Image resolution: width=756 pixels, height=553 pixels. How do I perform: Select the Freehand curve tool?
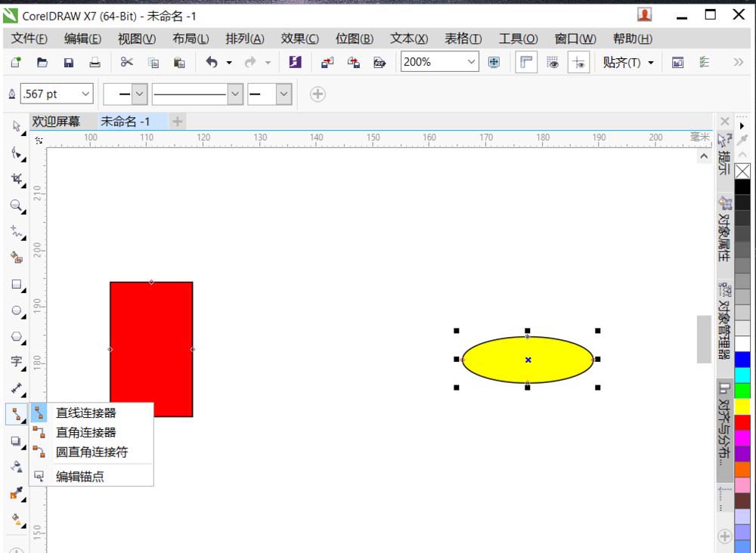coord(17,232)
